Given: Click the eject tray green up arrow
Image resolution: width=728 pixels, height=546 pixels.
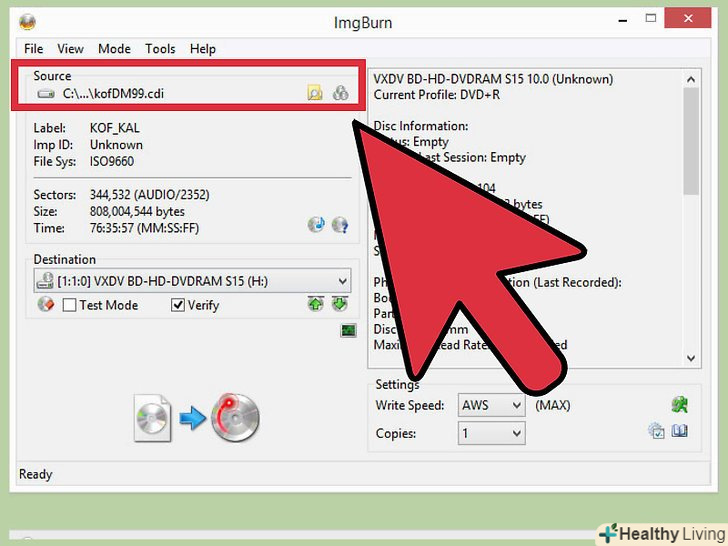Looking at the screenshot, I should click(x=316, y=304).
